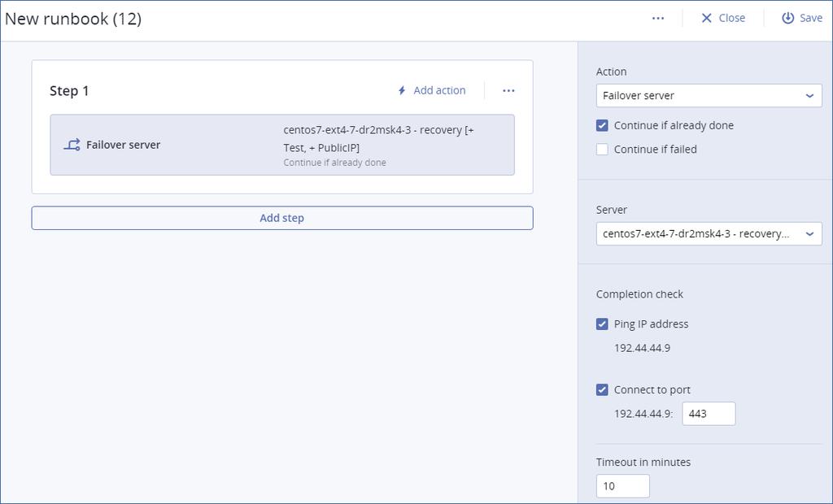Toggle the Continue if already done checkbox
This screenshot has width=833, height=504.
pos(602,125)
